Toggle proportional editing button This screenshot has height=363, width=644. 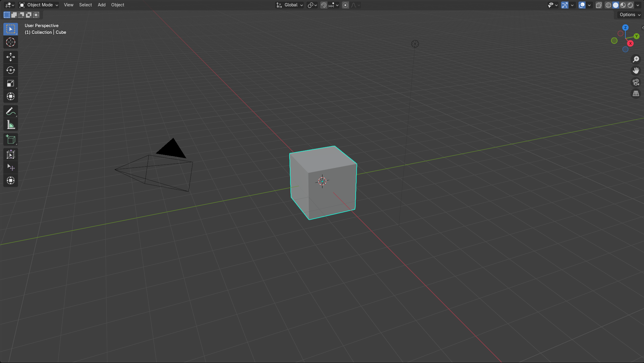(345, 5)
